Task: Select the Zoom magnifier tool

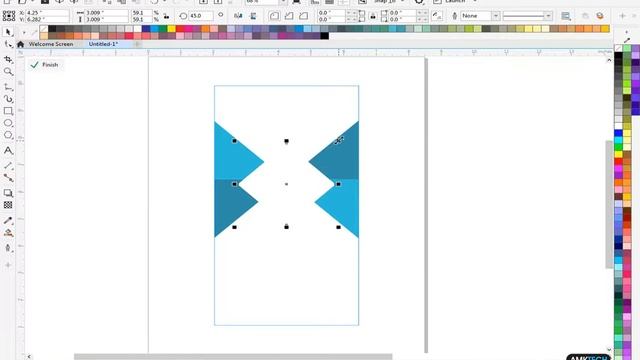Action: [x=8, y=72]
